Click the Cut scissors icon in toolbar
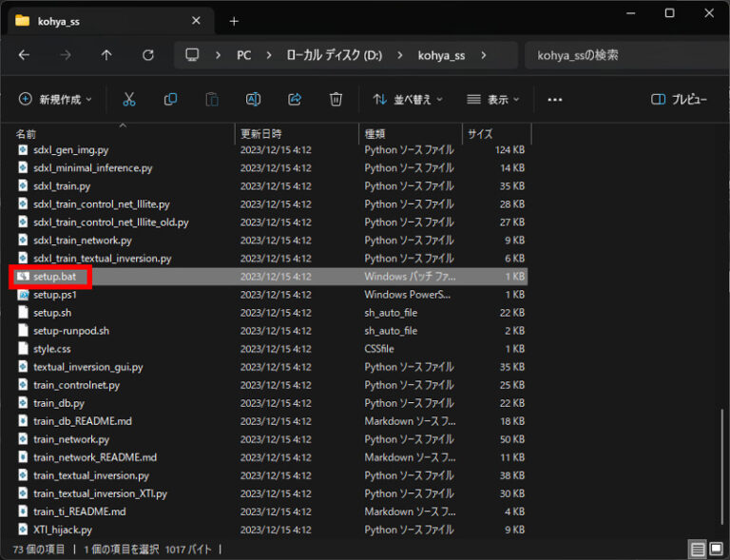730x560 pixels. point(129,99)
